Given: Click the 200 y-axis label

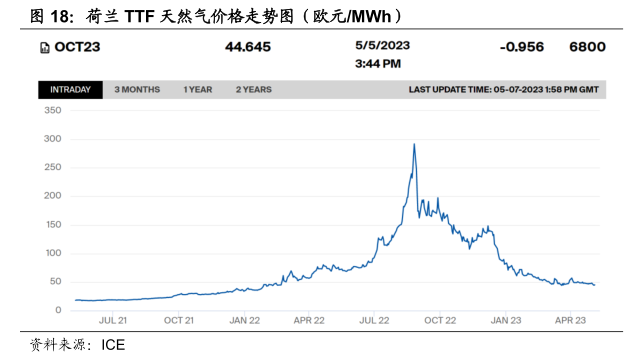Looking at the screenshot, I should tap(53, 195).
